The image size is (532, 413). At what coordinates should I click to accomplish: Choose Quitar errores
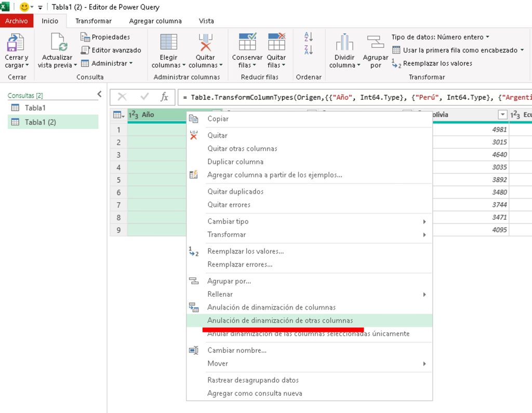click(x=310, y=205)
